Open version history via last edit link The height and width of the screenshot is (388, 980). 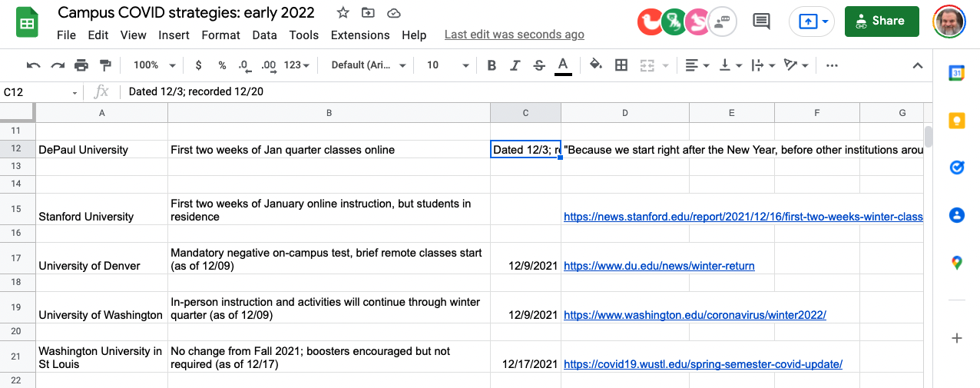click(514, 35)
